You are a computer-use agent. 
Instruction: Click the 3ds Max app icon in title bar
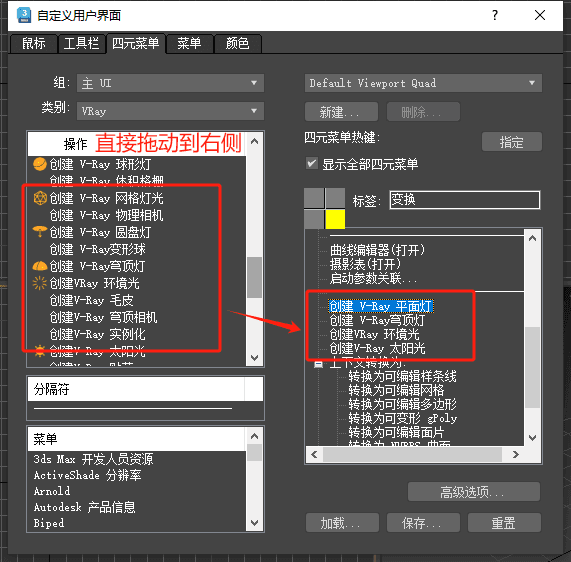coord(24,15)
